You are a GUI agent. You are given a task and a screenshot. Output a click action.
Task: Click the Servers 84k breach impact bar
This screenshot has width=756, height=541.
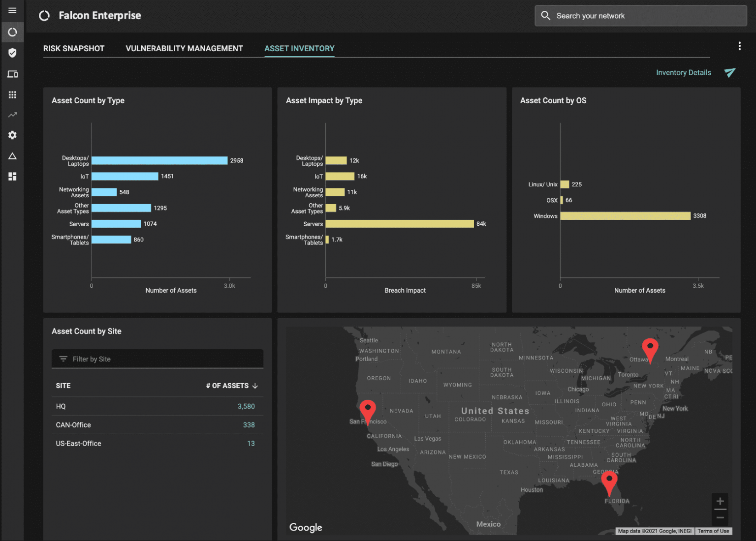[x=399, y=224]
